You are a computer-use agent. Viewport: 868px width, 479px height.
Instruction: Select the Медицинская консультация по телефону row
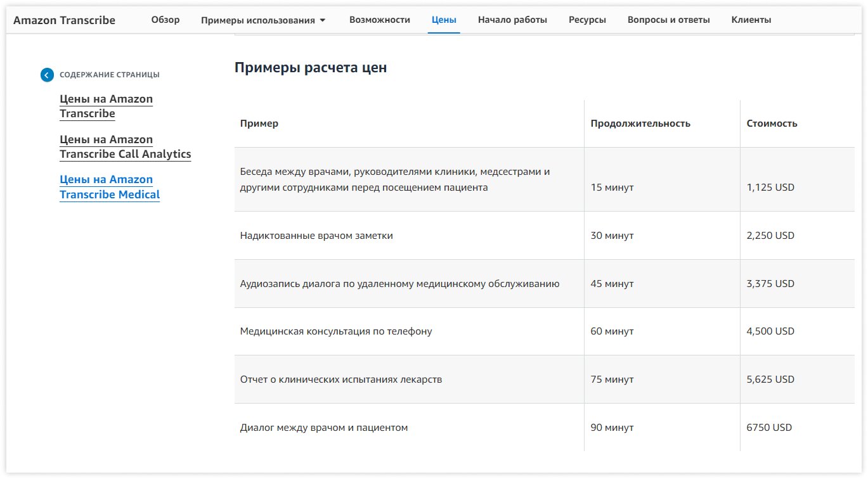336,331
